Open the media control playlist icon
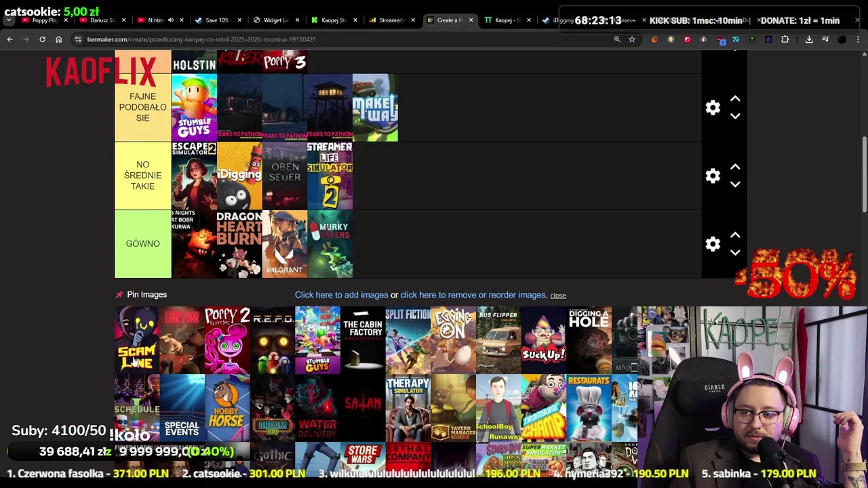 click(825, 39)
